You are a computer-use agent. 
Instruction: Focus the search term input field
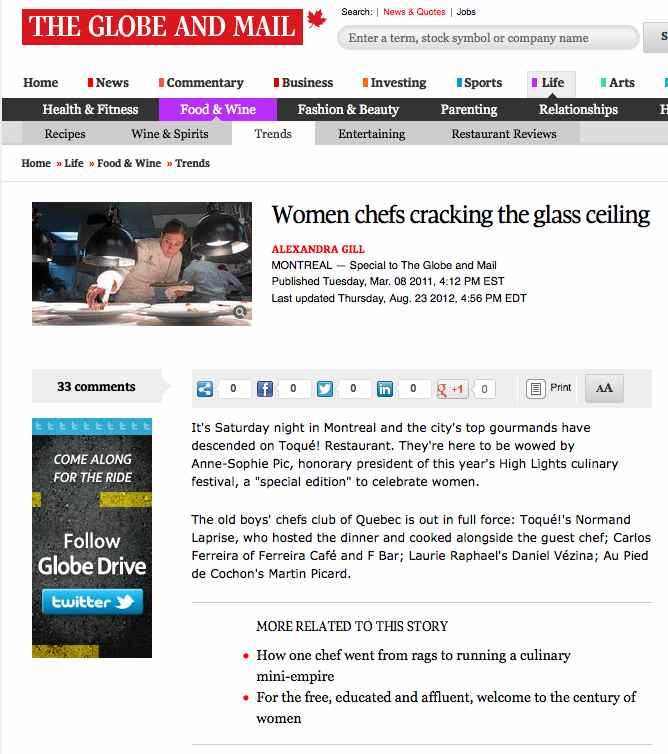point(488,38)
